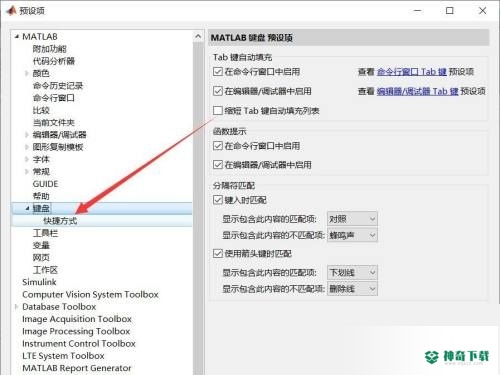The image size is (500, 375).
Task: Expand the 字体 preferences node
Action: [27, 159]
